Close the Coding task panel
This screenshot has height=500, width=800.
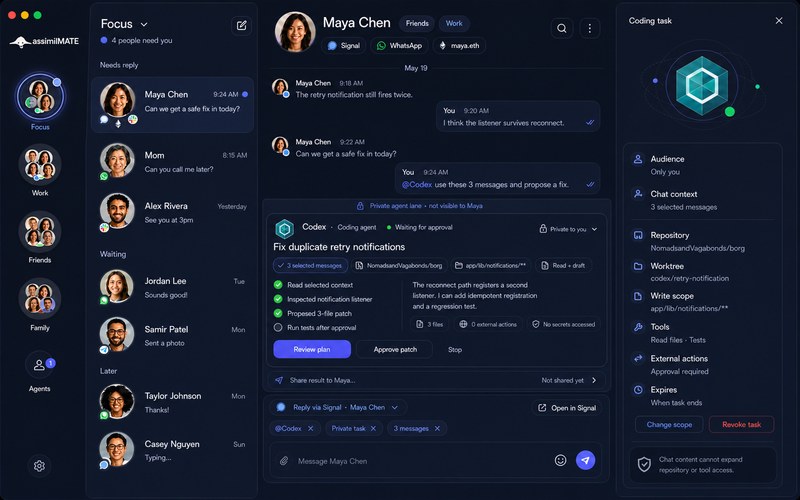[x=779, y=20]
